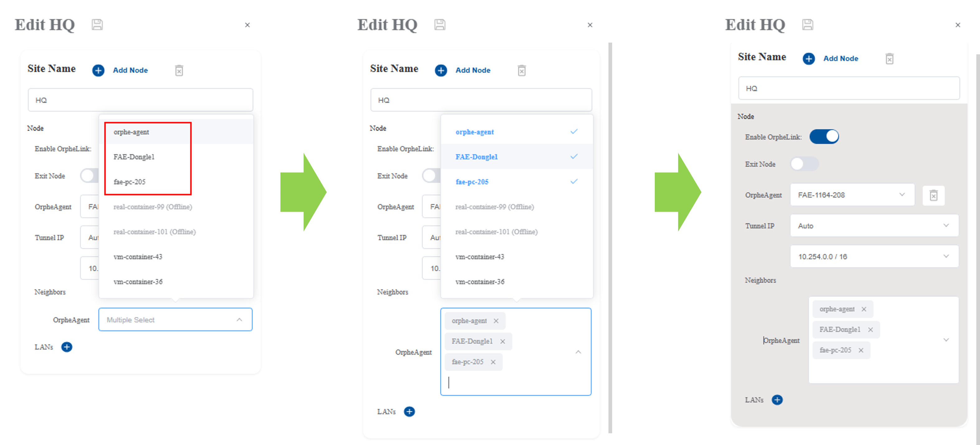Expand the Tunnel IP Auto dropdown
Screen dimensions: 980x445
click(x=874, y=226)
